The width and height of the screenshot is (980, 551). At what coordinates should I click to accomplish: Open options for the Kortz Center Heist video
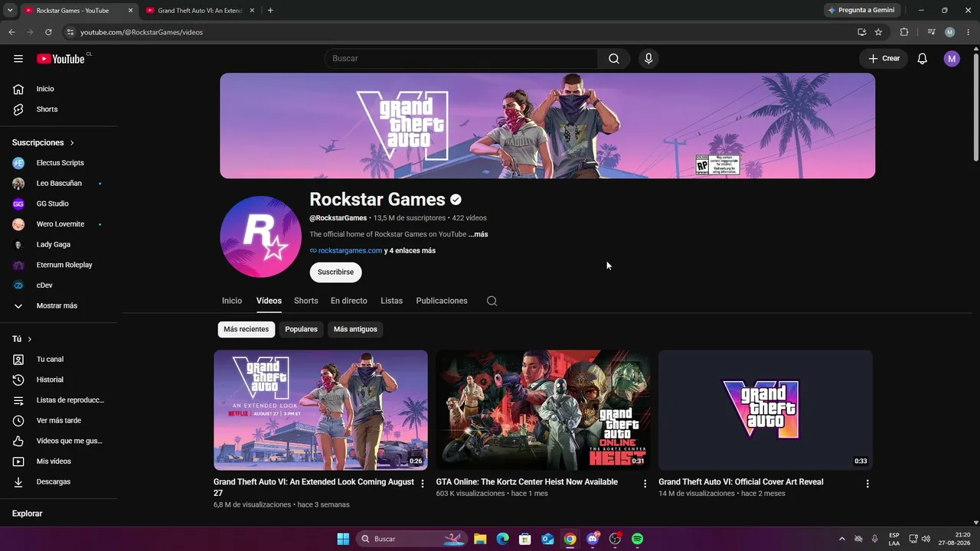pyautogui.click(x=645, y=484)
